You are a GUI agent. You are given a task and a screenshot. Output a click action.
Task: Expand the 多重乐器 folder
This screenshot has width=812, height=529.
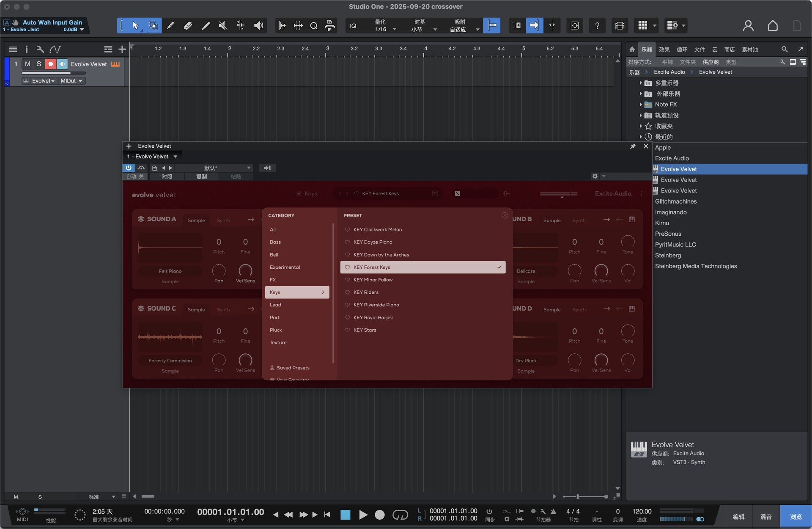(641, 83)
